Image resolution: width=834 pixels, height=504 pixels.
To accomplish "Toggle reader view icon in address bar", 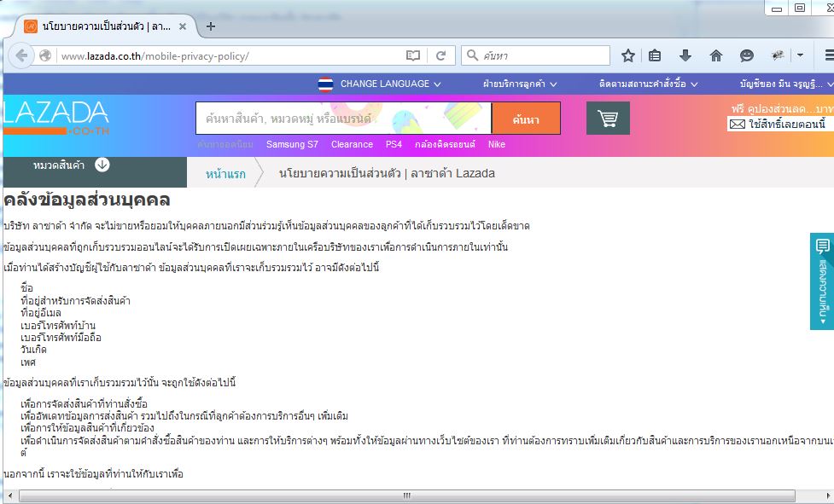I will (x=413, y=55).
